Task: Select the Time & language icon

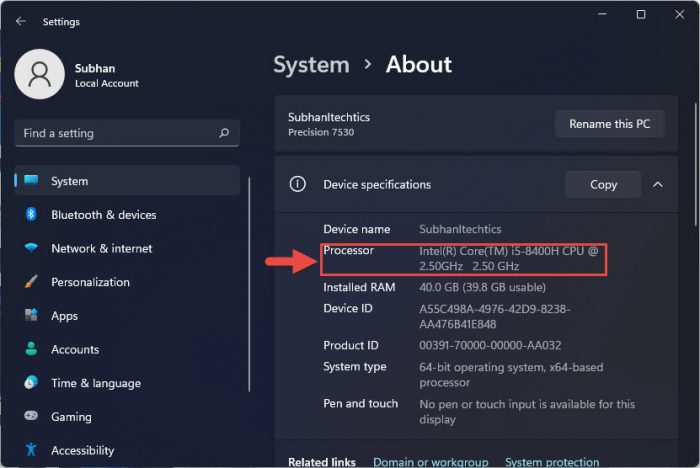Action: [31, 383]
